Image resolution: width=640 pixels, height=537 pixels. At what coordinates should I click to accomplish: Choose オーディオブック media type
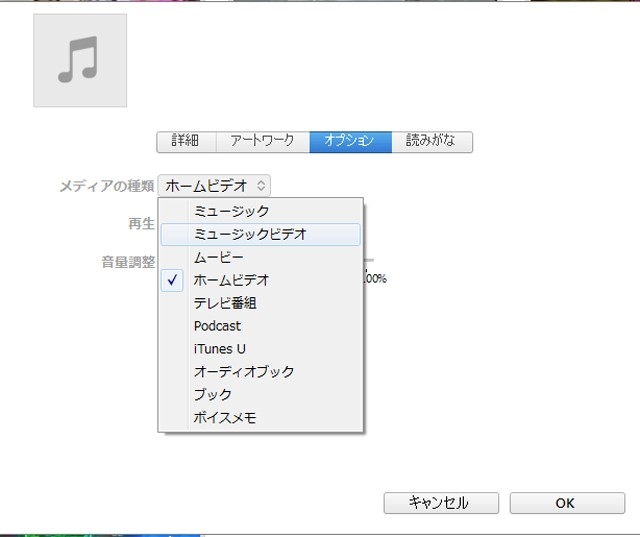click(x=244, y=372)
